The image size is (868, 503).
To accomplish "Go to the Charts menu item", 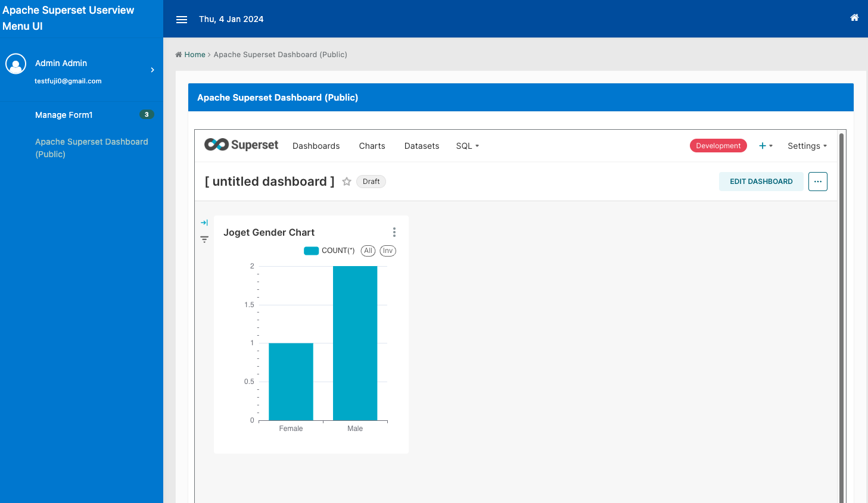I will click(x=372, y=146).
